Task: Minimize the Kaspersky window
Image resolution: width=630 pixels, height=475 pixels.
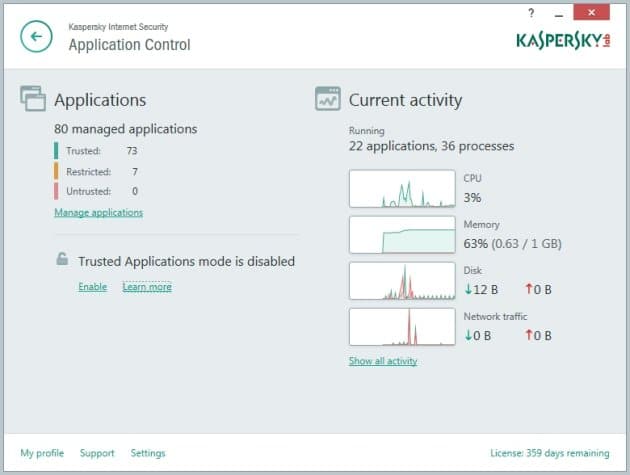Action: coord(558,14)
